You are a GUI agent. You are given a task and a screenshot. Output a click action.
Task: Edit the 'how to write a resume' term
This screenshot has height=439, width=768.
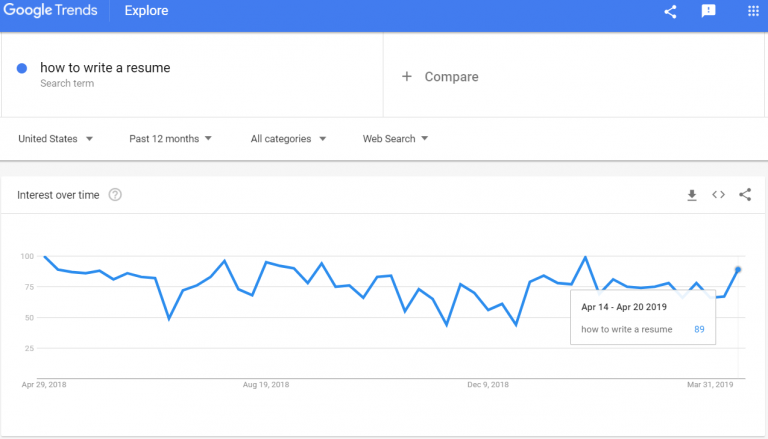(105, 68)
